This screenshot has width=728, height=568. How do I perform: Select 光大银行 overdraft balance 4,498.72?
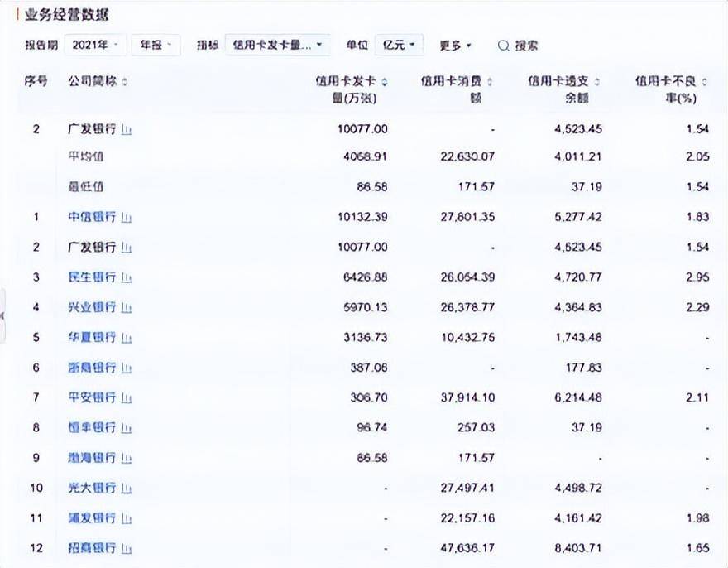pyautogui.click(x=578, y=488)
